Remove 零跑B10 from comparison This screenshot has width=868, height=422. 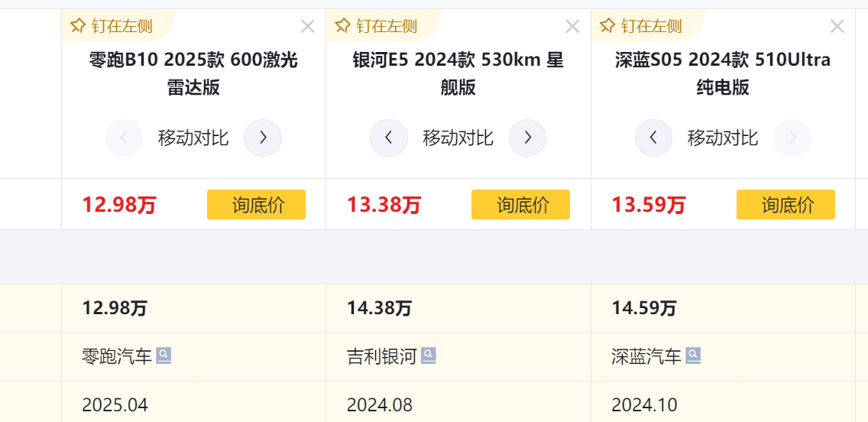tap(308, 27)
